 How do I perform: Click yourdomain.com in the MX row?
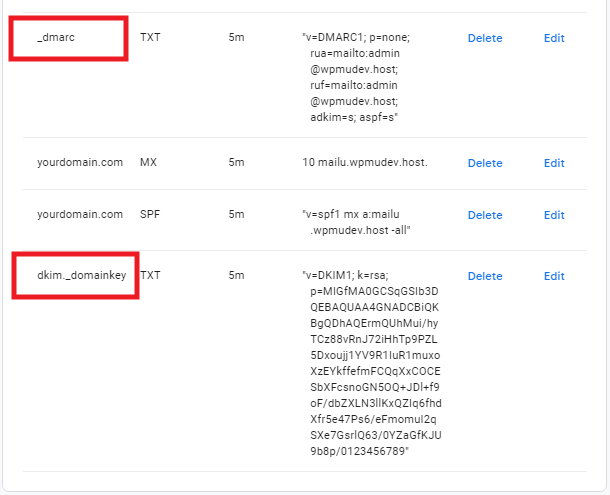click(x=80, y=162)
